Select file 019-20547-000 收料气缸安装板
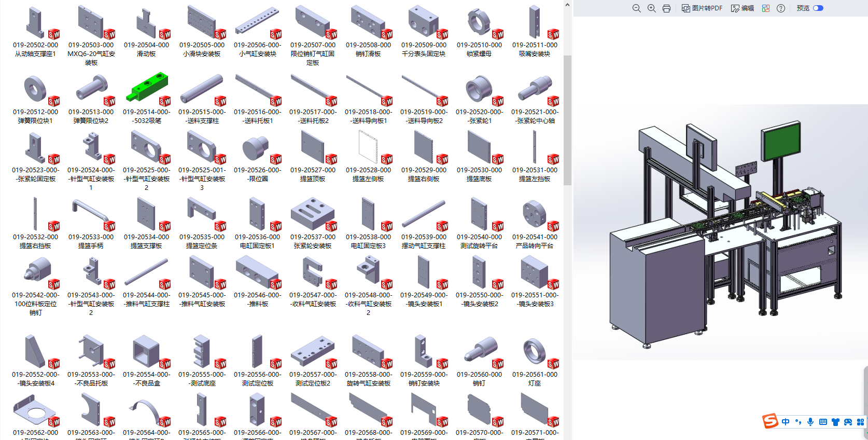Image resolution: width=868 pixels, height=440 pixels. [x=313, y=282]
